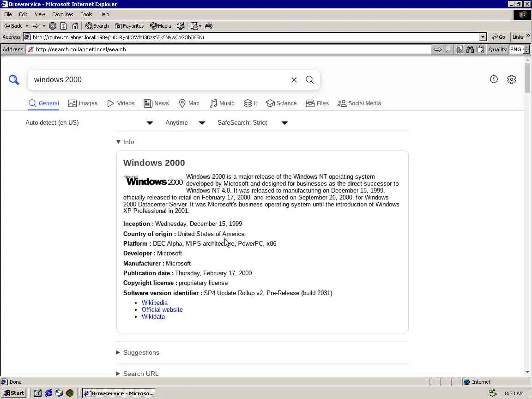Switch to the Map tab
This screenshot has height=399, width=532.
(189, 103)
